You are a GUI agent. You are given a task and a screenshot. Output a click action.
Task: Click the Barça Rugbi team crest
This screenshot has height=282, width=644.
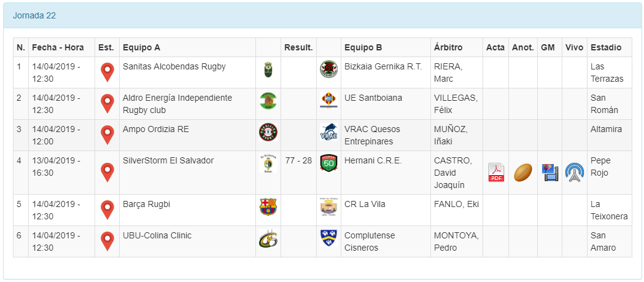click(268, 207)
